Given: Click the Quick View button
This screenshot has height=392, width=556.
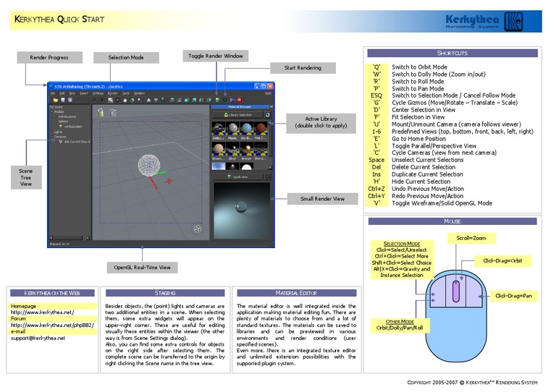Looking at the screenshot, I should tap(237, 176).
